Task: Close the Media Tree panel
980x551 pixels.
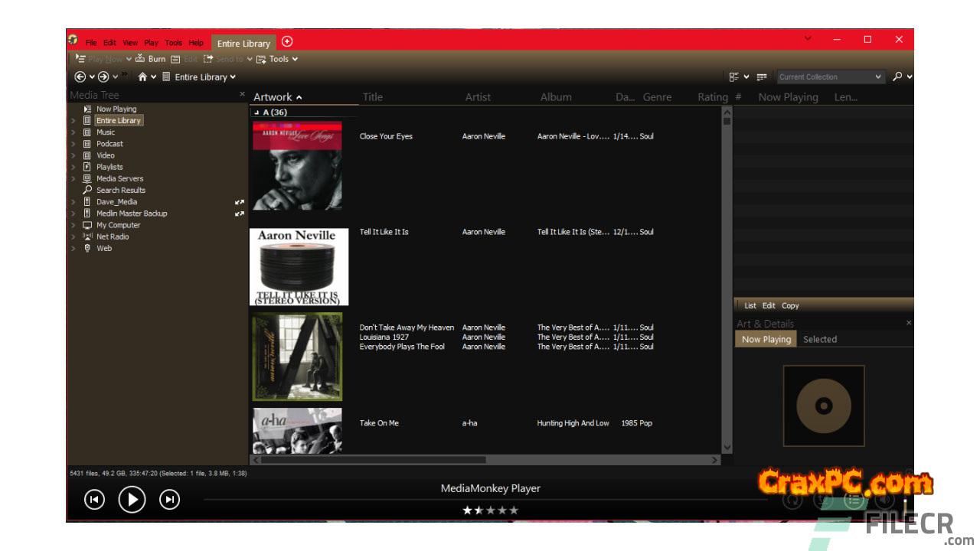Action: tap(243, 94)
